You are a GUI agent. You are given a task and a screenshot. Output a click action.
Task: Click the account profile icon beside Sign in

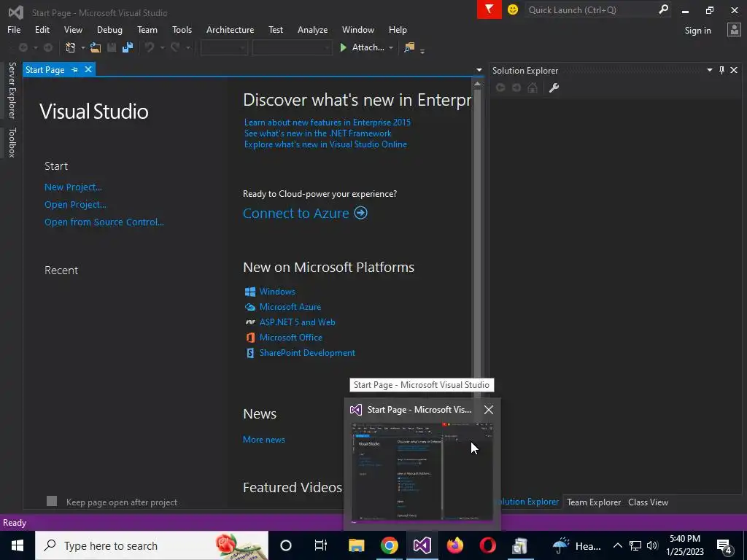734,30
